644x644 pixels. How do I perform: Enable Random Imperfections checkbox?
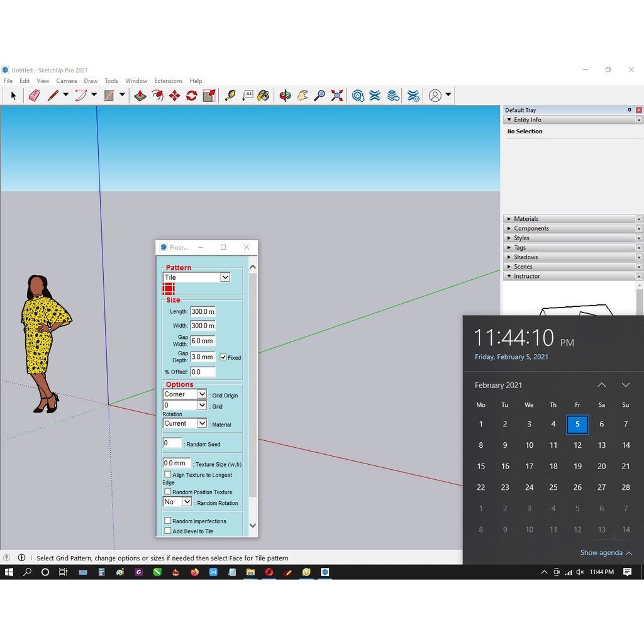[x=168, y=521]
